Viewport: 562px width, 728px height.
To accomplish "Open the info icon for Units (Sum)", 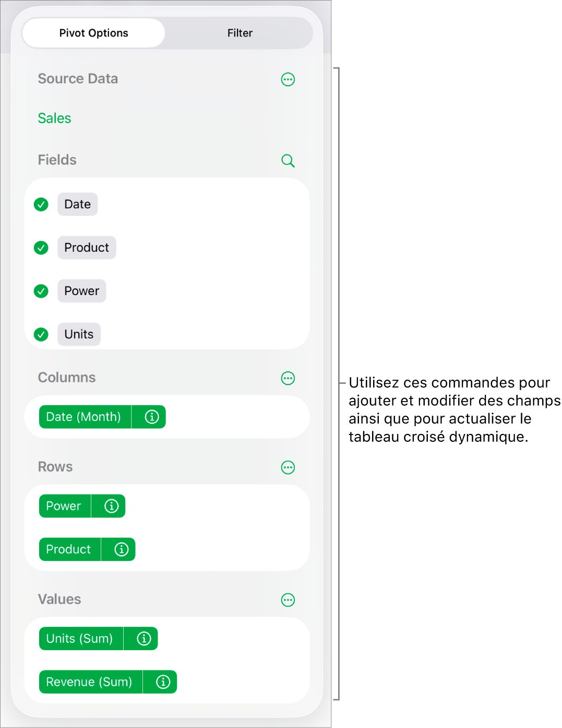I will coord(144,639).
